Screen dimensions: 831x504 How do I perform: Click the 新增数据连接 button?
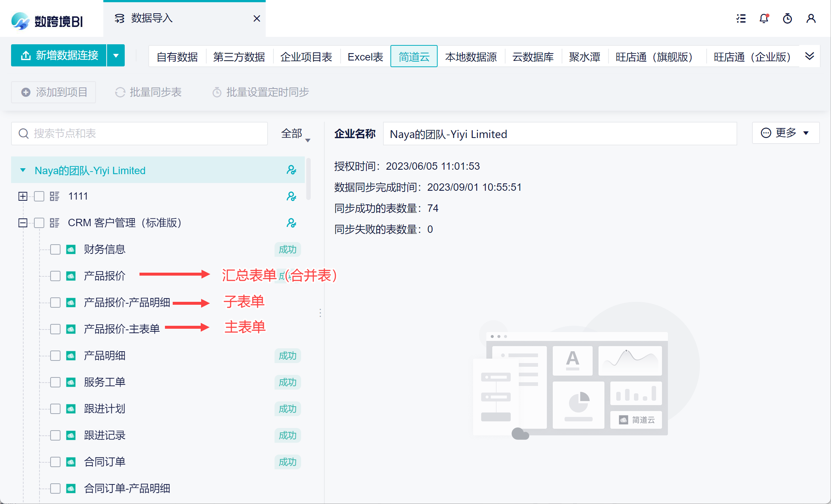[59, 56]
